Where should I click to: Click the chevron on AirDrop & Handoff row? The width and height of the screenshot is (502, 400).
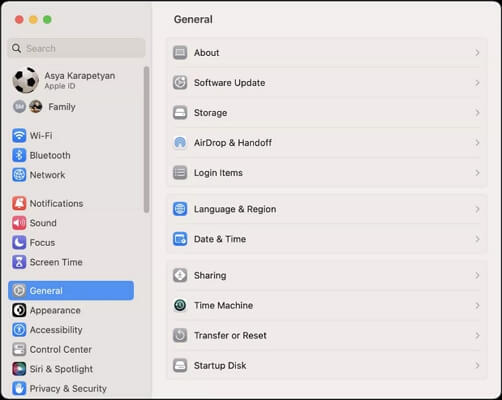[477, 143]
